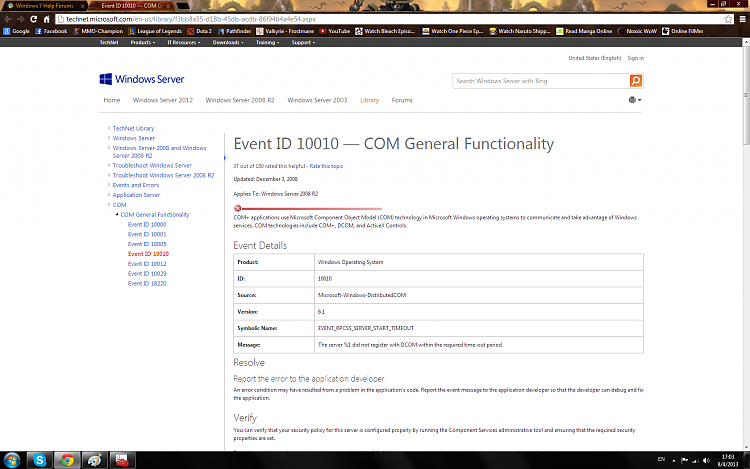Expand TechNet Library tree node
The image size is (750, 469).
109,128
